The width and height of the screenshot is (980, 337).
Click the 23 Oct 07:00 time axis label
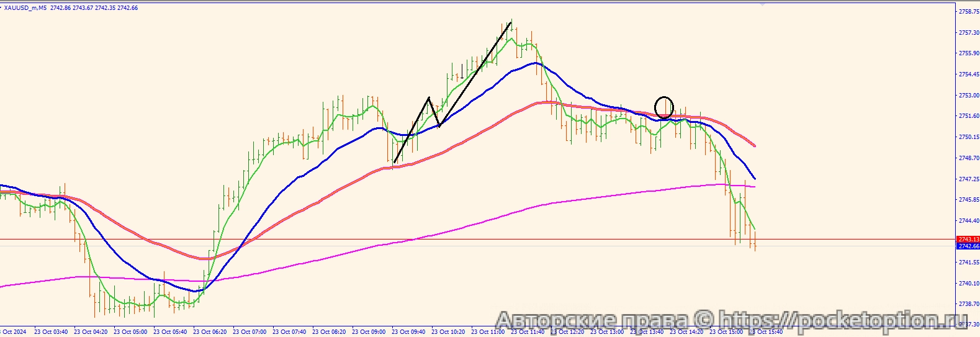click(249, 332)
